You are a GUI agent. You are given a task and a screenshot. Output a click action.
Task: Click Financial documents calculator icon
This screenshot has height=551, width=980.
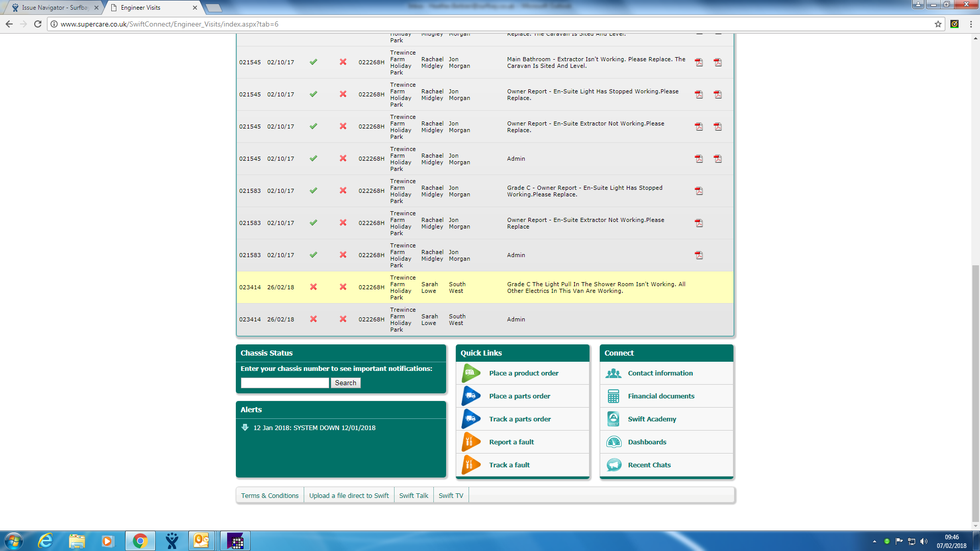point(614,396)
